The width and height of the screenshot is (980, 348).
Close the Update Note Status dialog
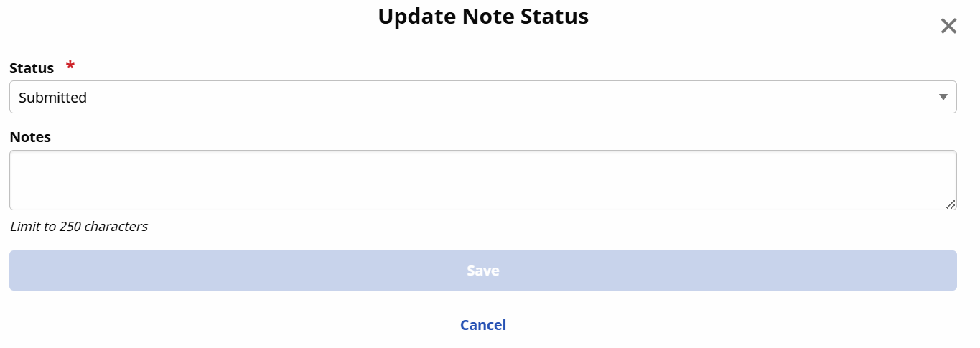click(x=948, y=27)
